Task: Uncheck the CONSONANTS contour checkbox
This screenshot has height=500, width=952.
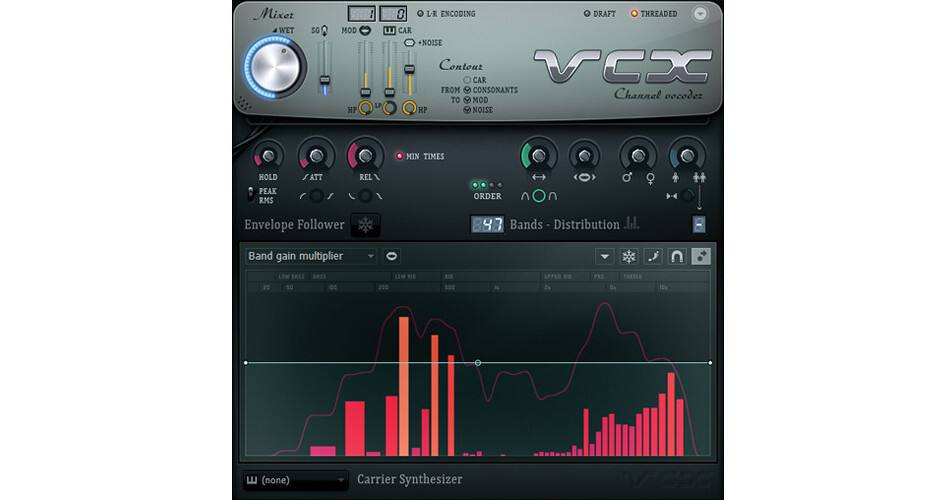Action: 467,90
